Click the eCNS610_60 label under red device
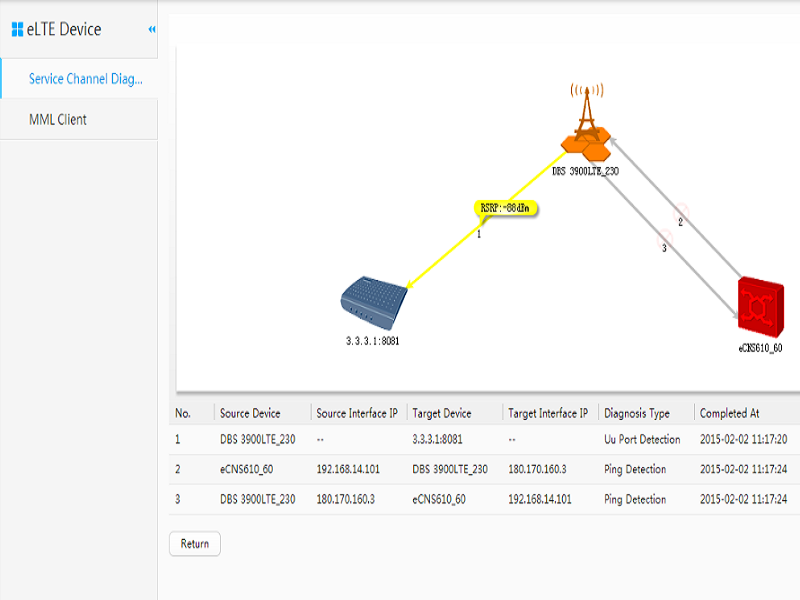The image size is (800, 600). coord(760,348)
